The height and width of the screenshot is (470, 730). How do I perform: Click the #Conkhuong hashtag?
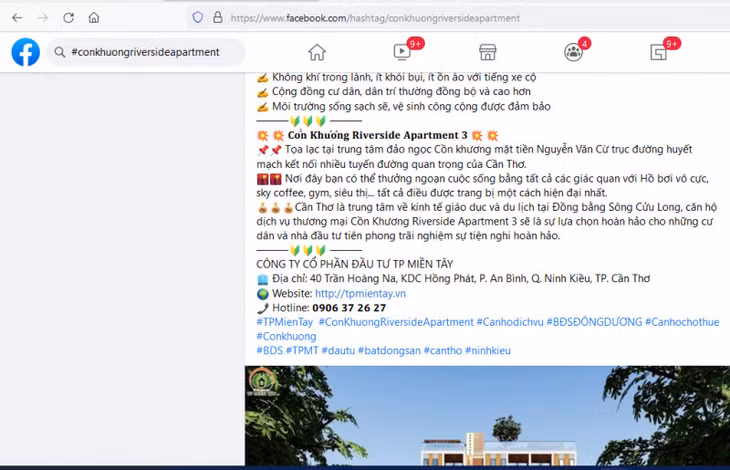tap(286, 336)
